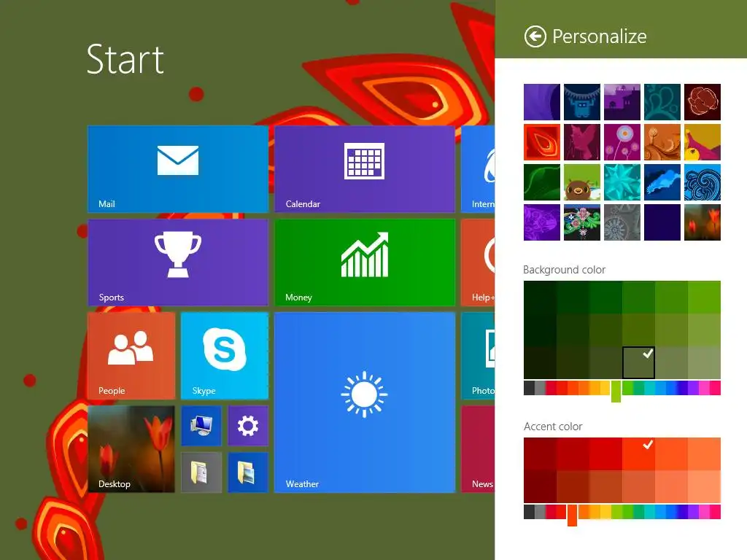Choose dark gray on the Accent color hue strip
Viewport: 747px width, 560px height.
[x=529, y=512]
